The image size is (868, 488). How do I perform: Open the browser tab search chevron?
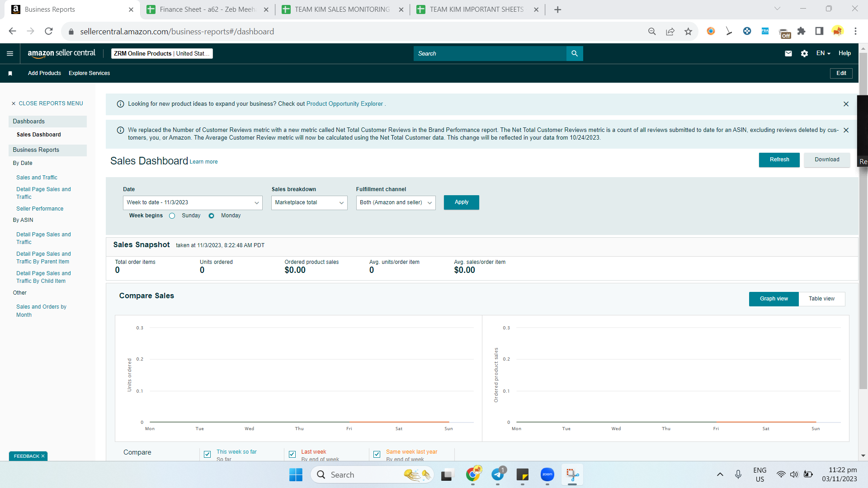click(x=777, y=9)
